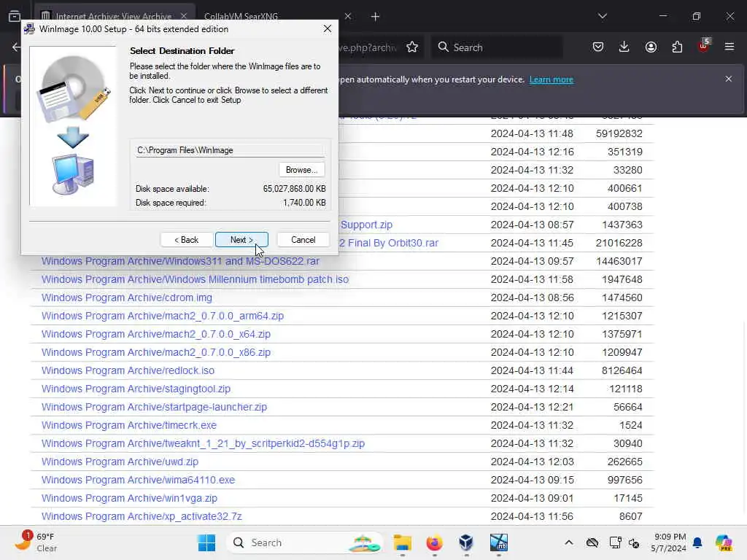Open the wima64110.exe link
The height and width of the screenshot is (560, 747).
coord(138,480)
